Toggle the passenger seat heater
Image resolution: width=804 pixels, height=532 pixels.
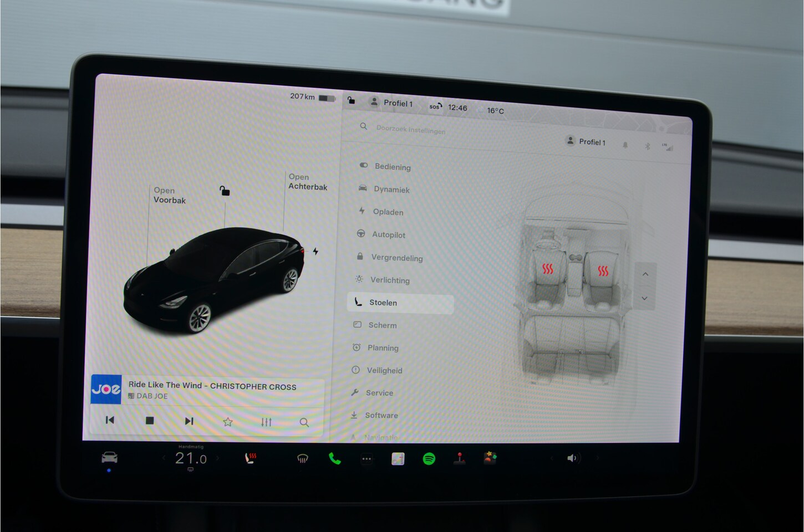pyautogui.click(x=603, y=271)
